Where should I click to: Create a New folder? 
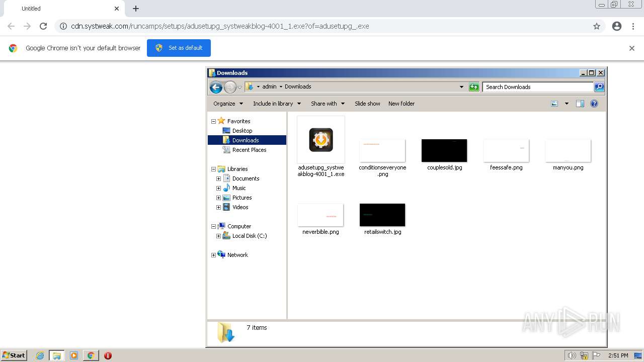coord(401,104)
